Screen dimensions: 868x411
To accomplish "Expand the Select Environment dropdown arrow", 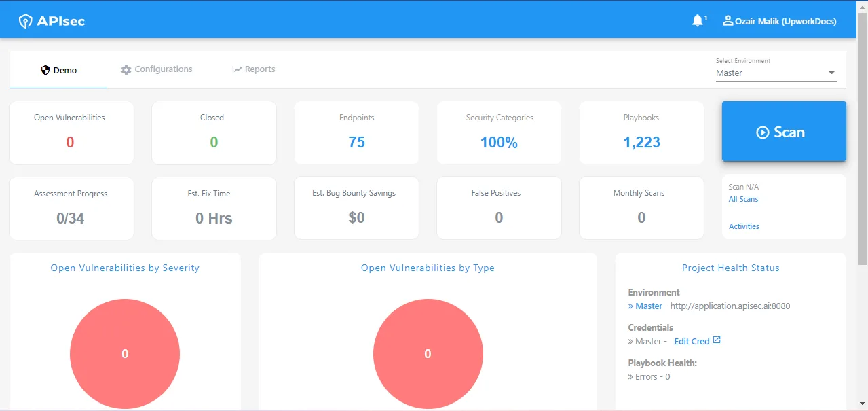I will (831, 73).
